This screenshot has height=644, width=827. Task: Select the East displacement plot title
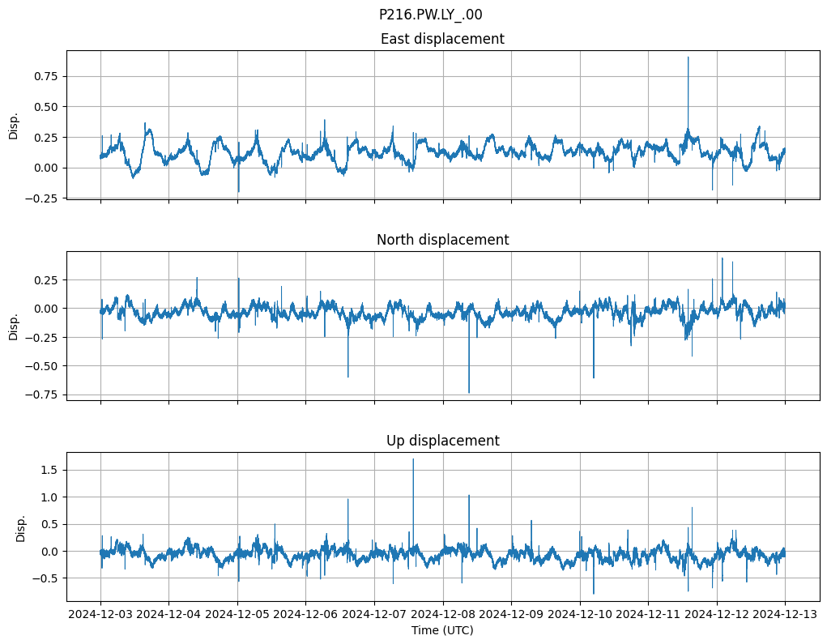coord(442,39)
